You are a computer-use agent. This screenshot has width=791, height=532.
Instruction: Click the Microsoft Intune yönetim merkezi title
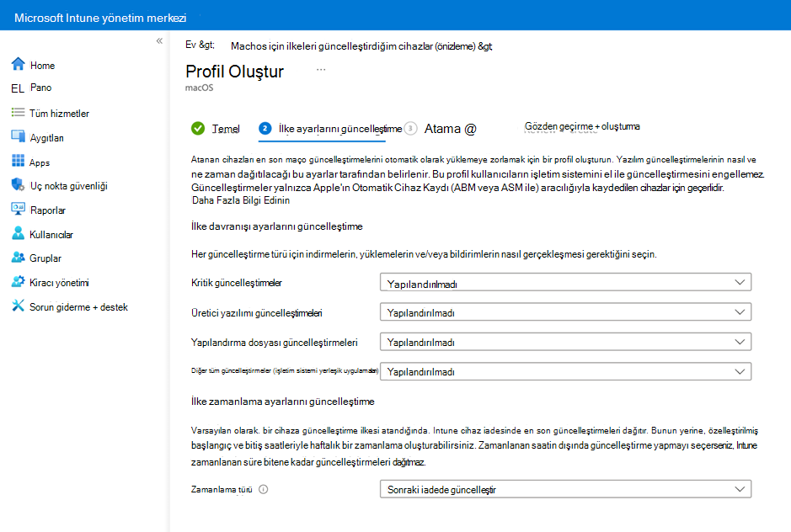click(100, 18)
